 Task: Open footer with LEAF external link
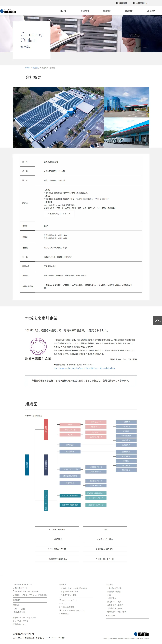click(65, 614)
